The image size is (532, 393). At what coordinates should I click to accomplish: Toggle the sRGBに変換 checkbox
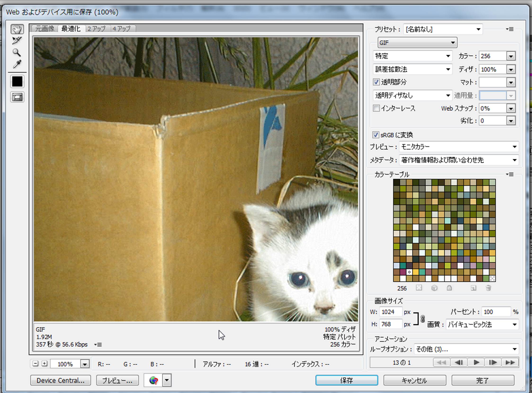coord(376,135)
